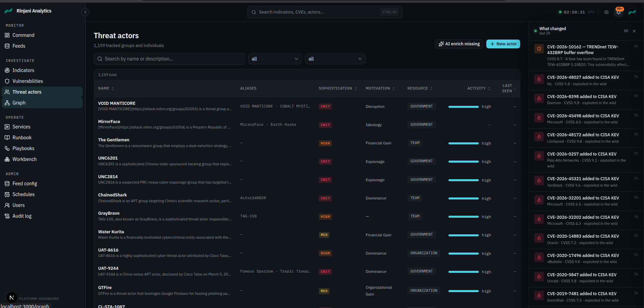Click shield icon beside CVE-2026-10162

point(539,49)
